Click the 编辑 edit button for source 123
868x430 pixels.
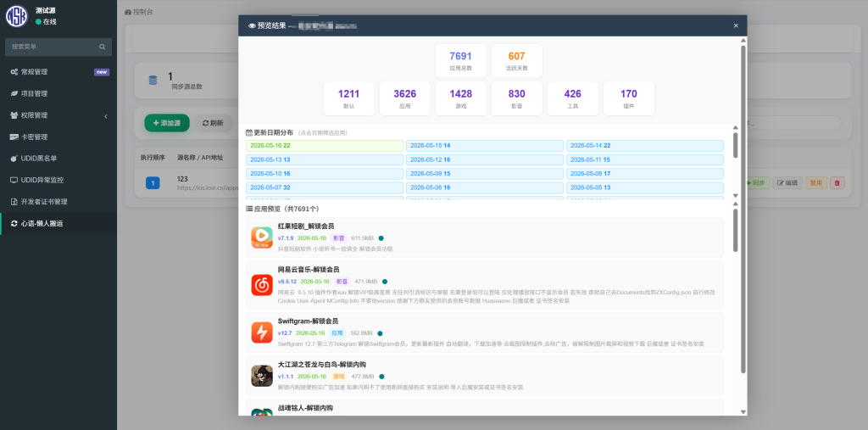787,182
